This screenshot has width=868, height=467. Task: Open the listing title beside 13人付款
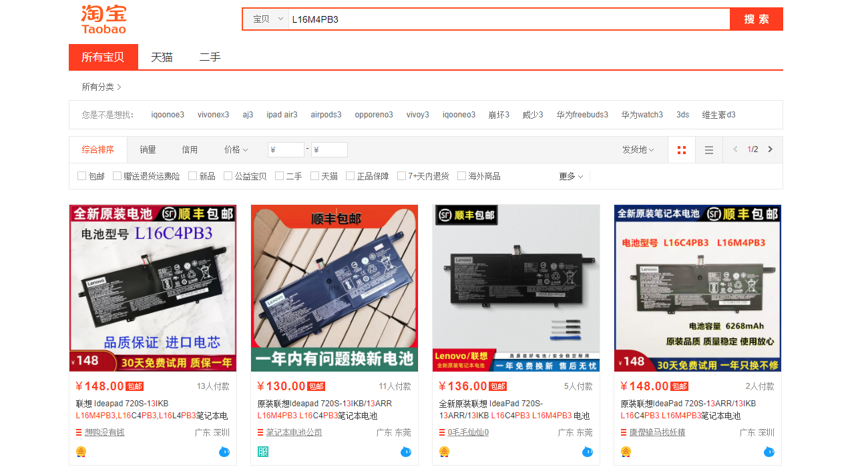152,410
